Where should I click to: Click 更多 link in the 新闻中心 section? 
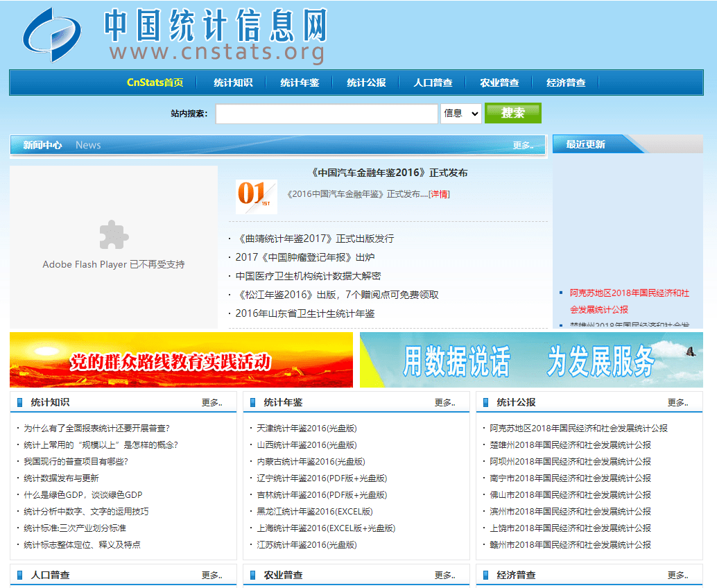[x=521, y=144]
